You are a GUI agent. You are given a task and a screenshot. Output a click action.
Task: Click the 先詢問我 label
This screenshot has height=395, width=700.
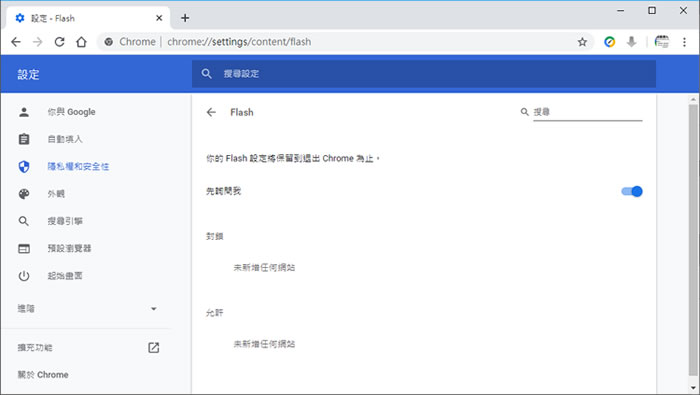pyautogui.click(x=223, y=191)
